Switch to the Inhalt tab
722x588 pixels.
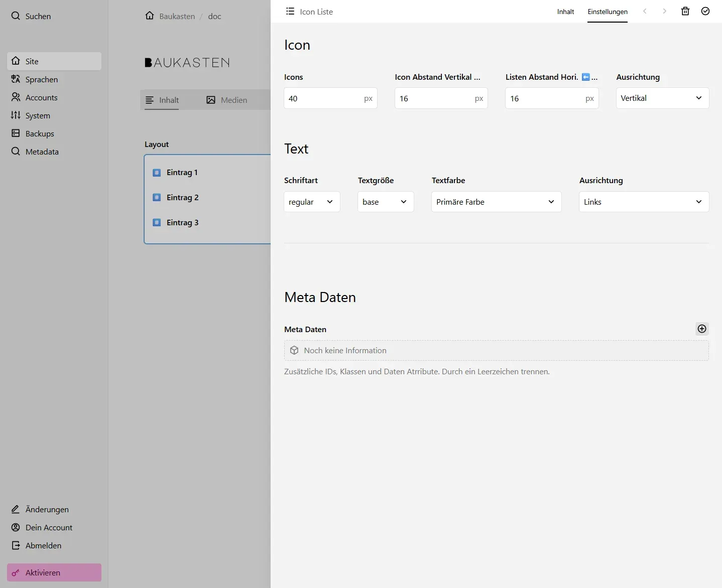565,12
